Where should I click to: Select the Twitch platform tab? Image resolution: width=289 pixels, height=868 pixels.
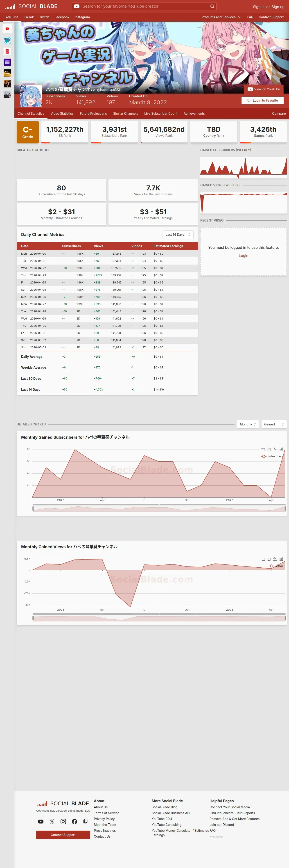(x=44, y=17)
